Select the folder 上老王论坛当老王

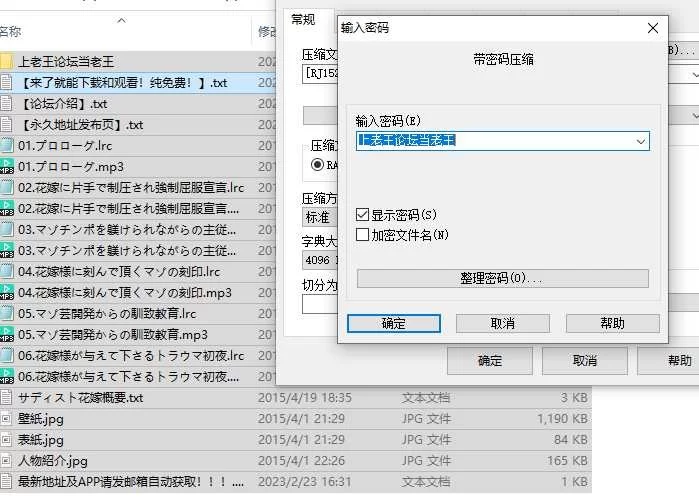pos(66,62)
